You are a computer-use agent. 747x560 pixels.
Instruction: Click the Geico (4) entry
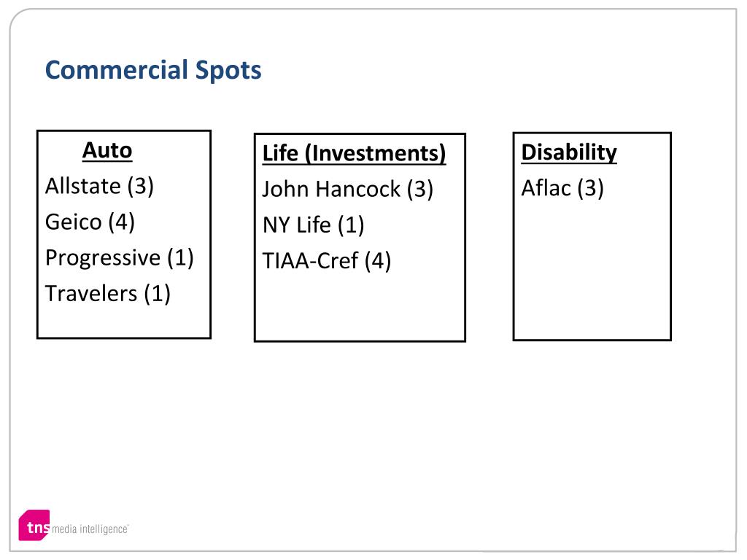[90, 222]
